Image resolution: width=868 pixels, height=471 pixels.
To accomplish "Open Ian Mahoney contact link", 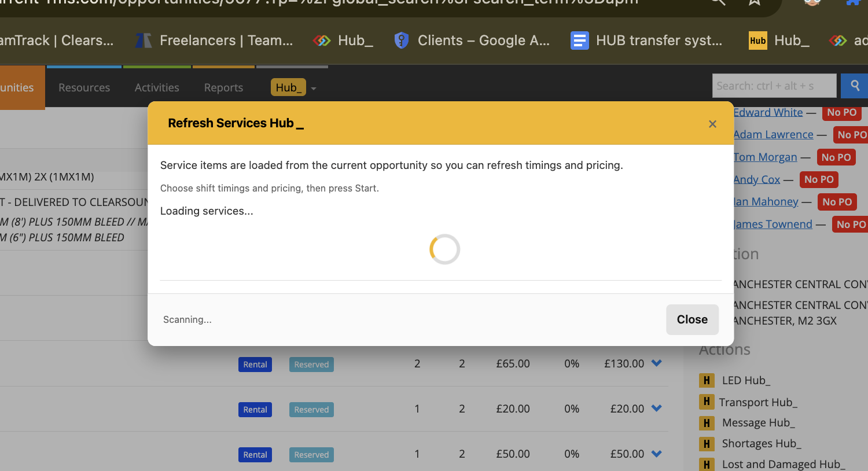I will (x=766, y=201).
